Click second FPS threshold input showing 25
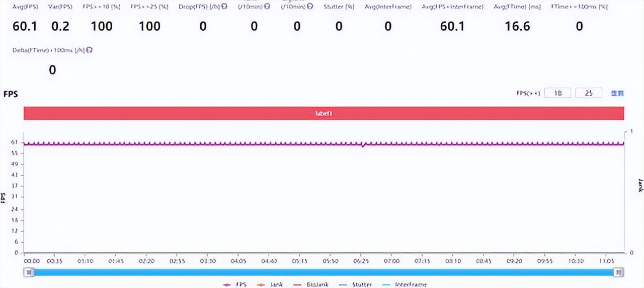644x288 pixels. click(589, 93)
